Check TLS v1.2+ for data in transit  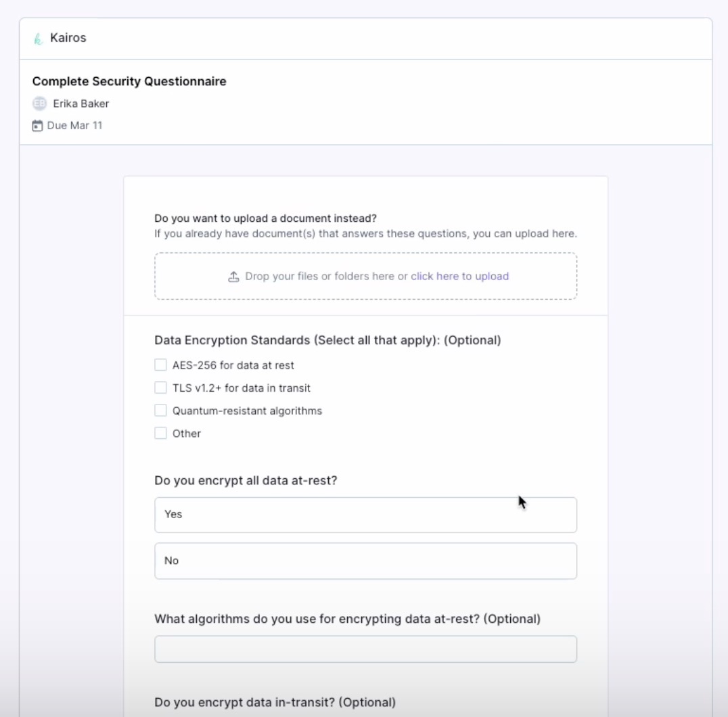[160, 388]
